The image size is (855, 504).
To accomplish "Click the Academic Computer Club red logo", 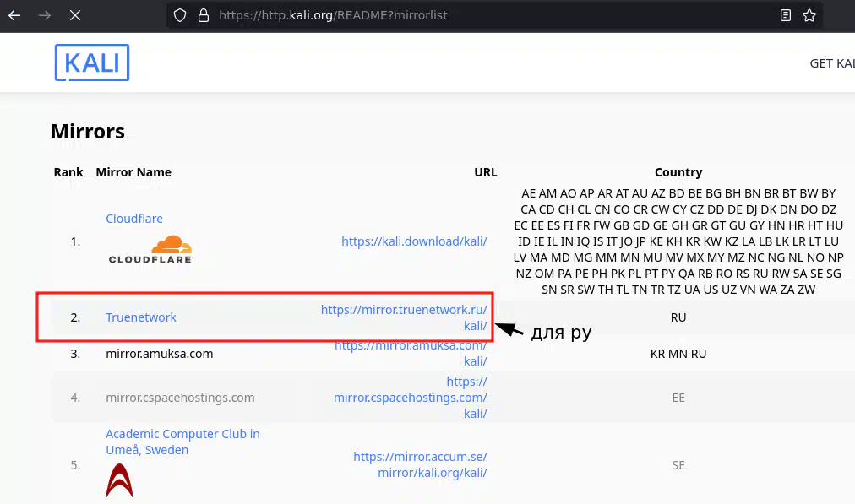I will (x=119, y=480).
